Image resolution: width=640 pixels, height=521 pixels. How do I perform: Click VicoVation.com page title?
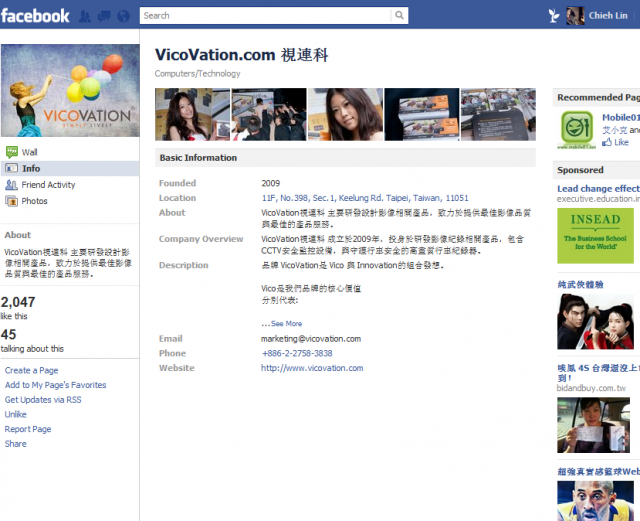(242, 55)
